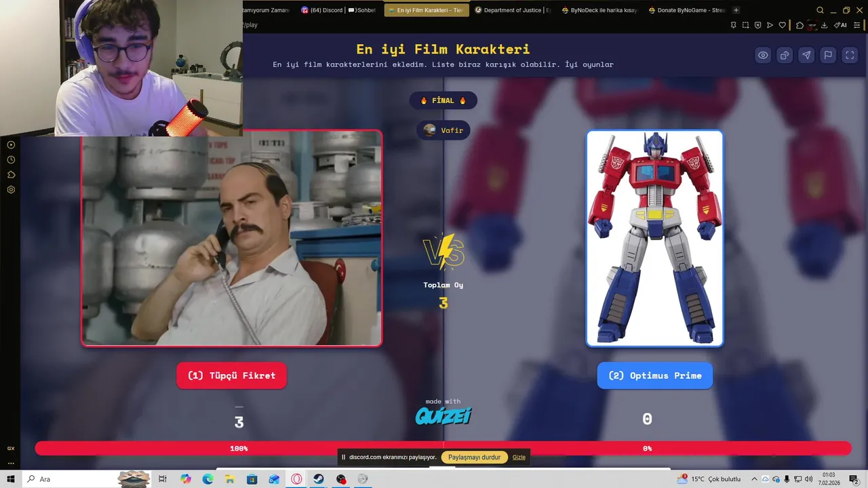This screenshot has height=488, width=868.
Task: Open the sidebar settings gear icon
Action: 11,189
